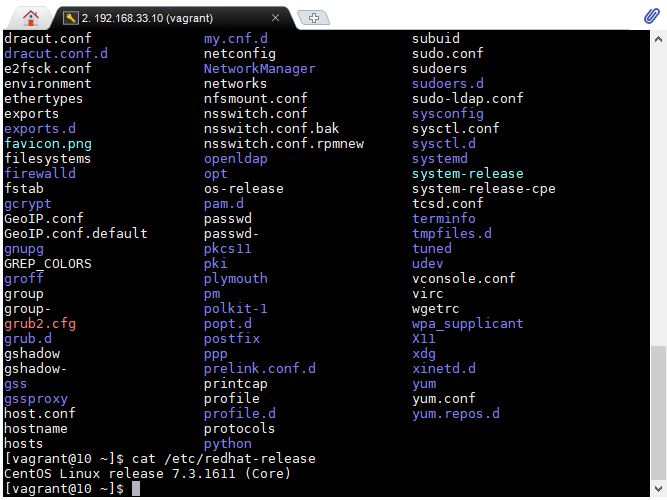The height and width of the screenshot is (500, 667).
Task: Click the wrench icon on session tab
Action: coord(71,18)
